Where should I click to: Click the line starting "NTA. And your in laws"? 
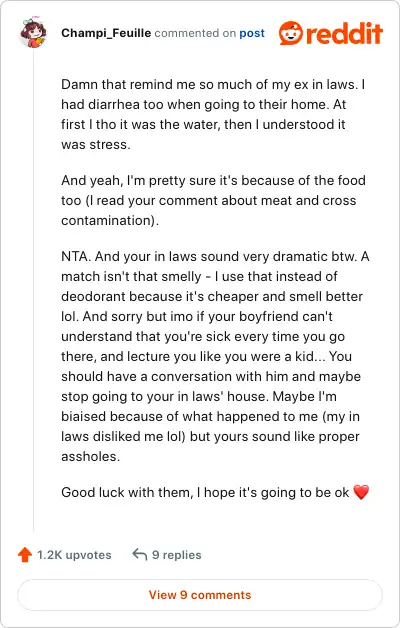click(x=215, y=256)
